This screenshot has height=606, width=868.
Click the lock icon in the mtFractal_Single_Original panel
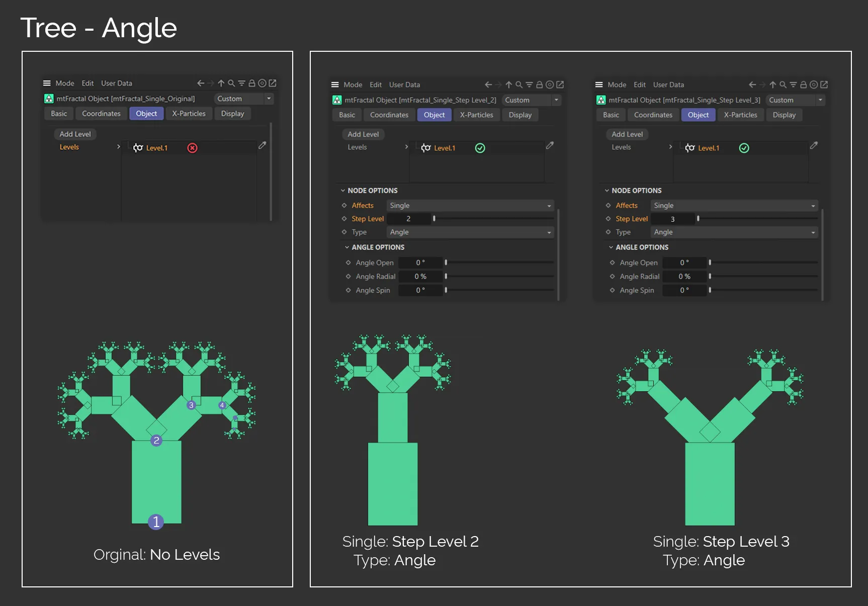(x=252, y=83)
